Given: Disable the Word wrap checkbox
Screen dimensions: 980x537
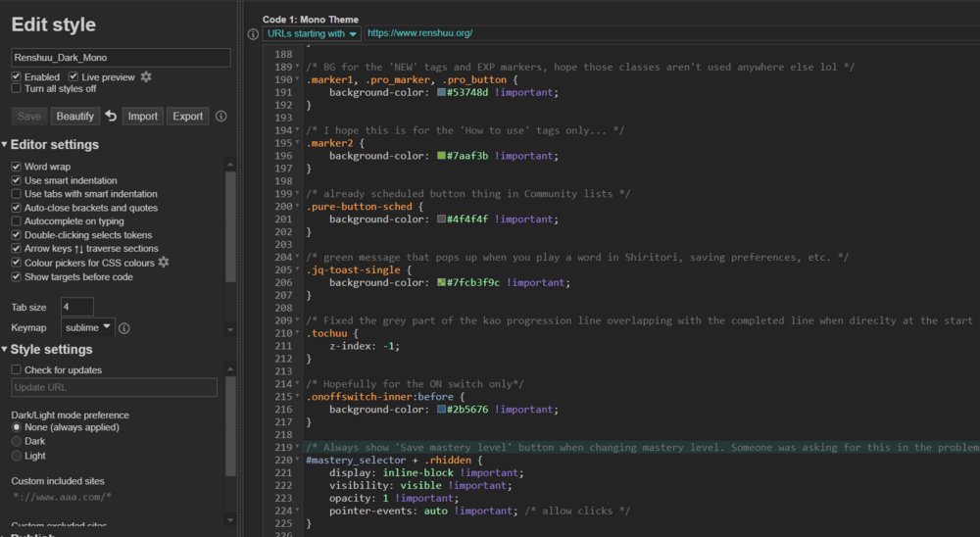Looking at the screenshot, I should 17,167.
